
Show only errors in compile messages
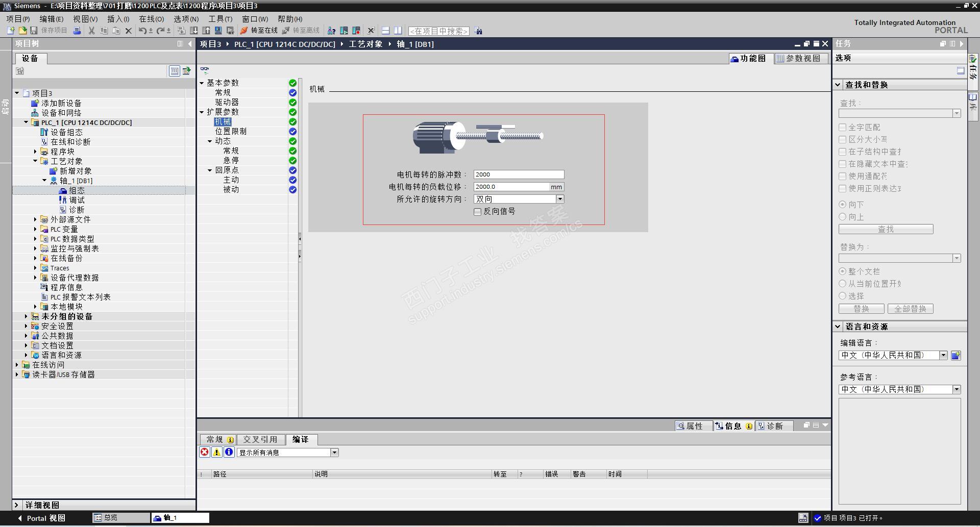point(205,452)
